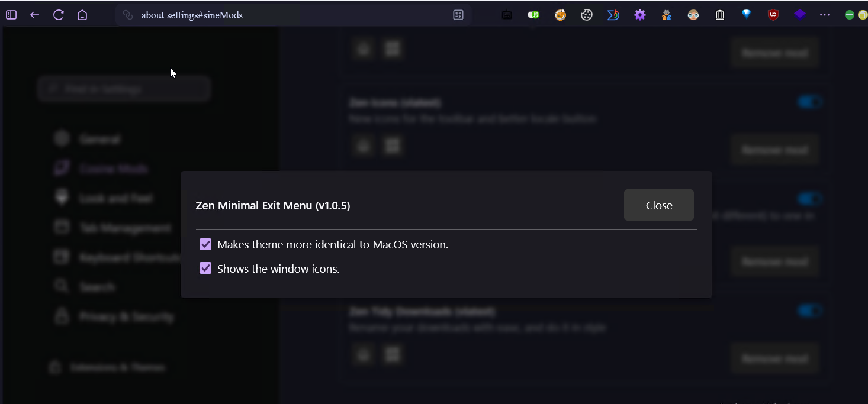Click the page options icon in URL bar
This screenshot has height=404, width=868.
[458, 15]
